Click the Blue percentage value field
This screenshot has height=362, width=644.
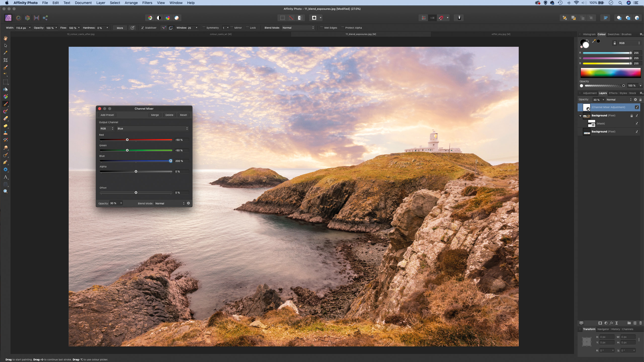coord(182,161)
